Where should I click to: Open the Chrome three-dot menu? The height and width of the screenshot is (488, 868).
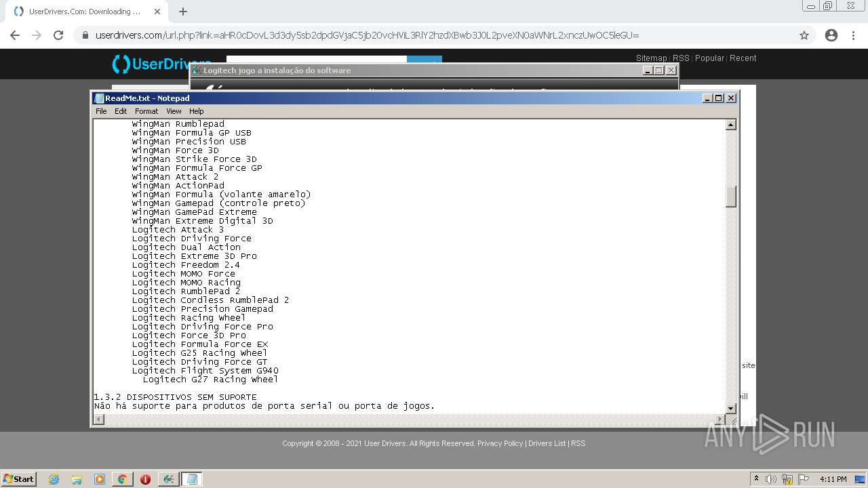tap(853, 35)
